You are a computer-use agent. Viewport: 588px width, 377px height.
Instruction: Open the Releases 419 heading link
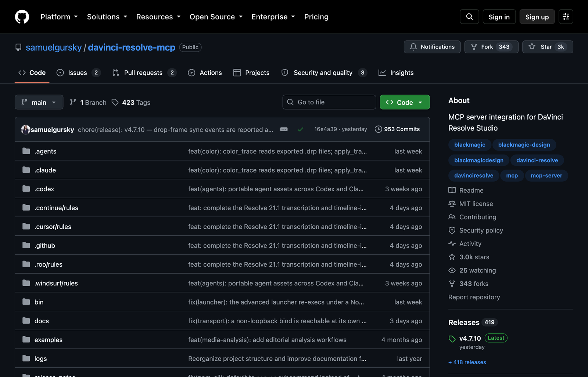[x=473, y=322]
